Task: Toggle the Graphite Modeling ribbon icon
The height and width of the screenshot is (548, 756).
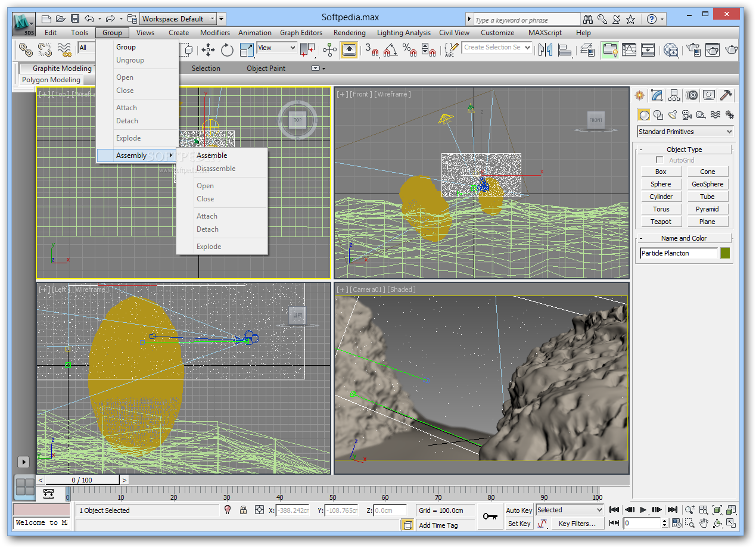Action: (609, 49)
